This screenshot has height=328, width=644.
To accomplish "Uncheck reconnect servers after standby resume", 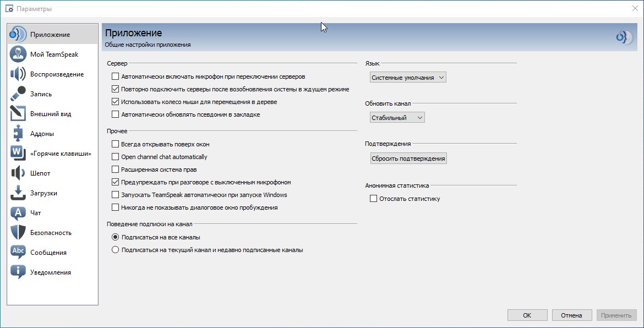I will pos(115,89).
